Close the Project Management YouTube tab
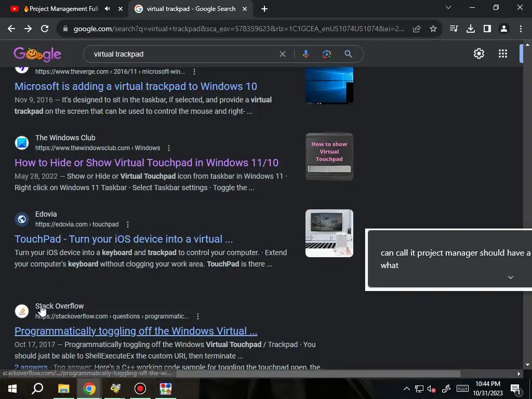Screen dimensions: 532x399 point(121,9)
